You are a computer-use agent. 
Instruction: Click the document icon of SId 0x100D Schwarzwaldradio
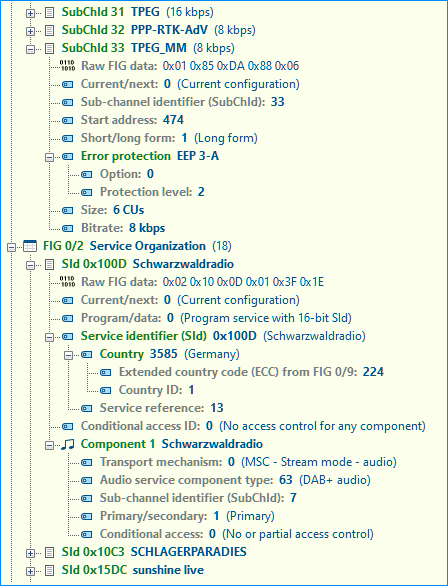coord(49,264)
